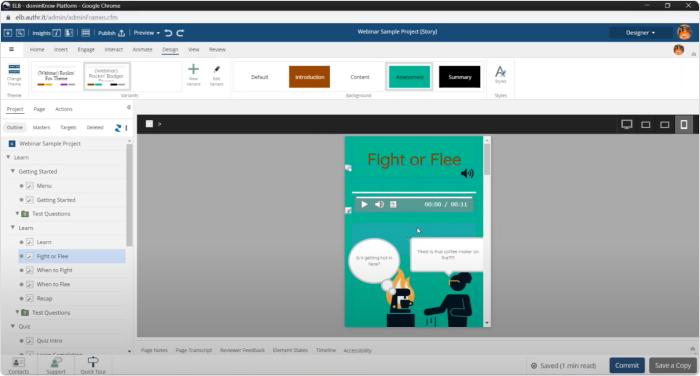This screenshot has height=376, width=700.
Task: Select the Introduction orange background
Action: 309,77
